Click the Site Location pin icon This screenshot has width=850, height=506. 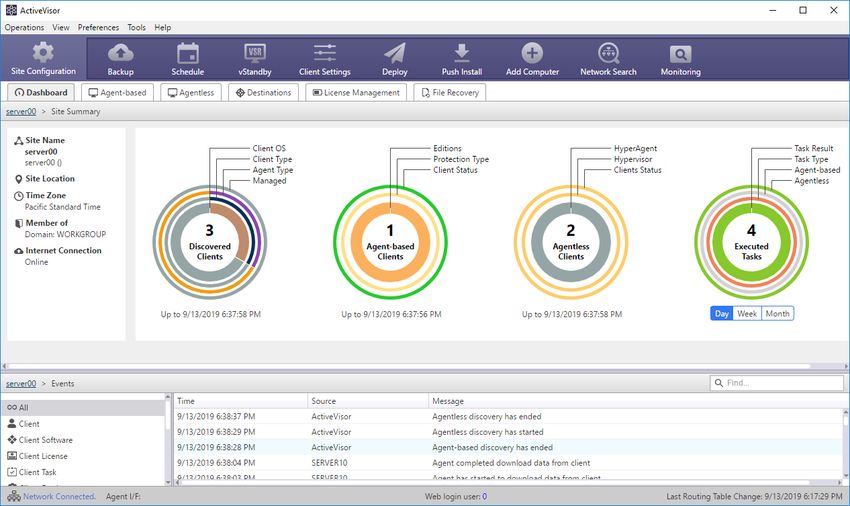18,179
